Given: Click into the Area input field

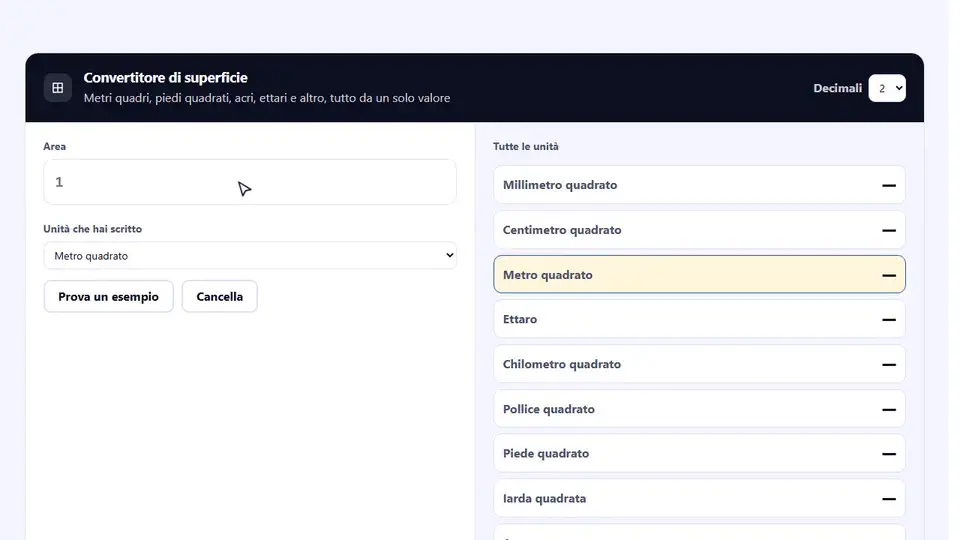Looking at the screenshot, I should coord(250,182).
